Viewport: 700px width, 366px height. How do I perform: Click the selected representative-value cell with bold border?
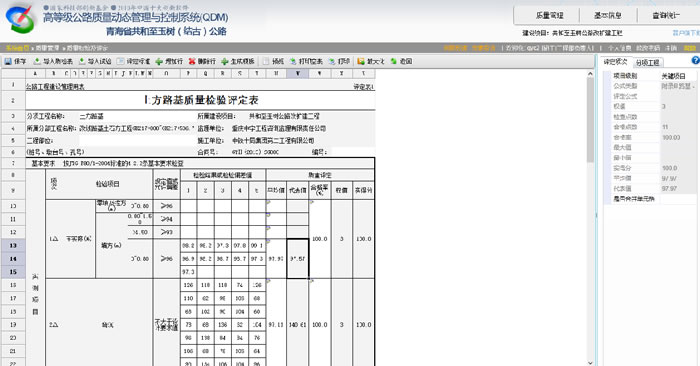pyautogui.click(x=298, y=258)
